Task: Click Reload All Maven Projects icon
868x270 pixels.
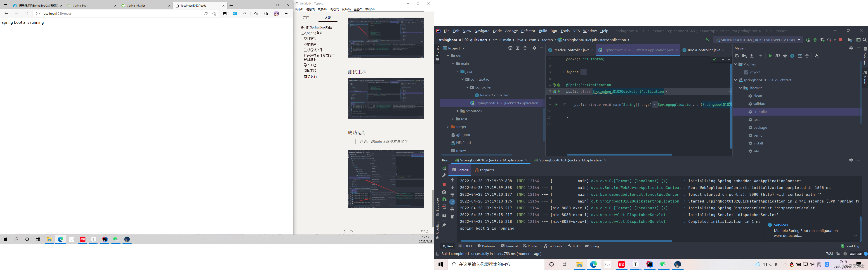Action: tap(737, 56)
